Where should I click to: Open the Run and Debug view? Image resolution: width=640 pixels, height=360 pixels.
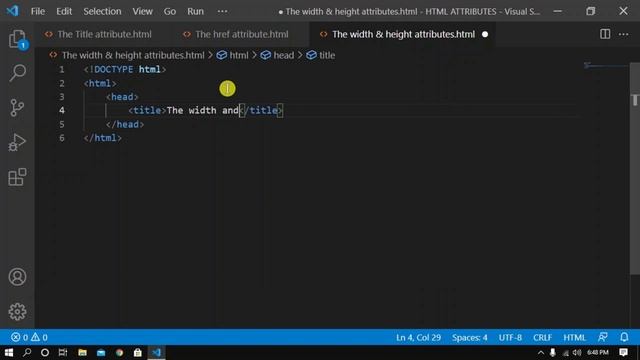click(x=17, y=142)
